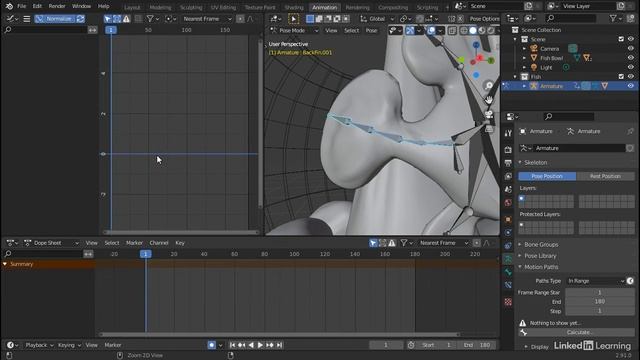Select the wireframe viewport shading mode
The width and height of the screenshot is (640, 360).
[x=464, y=30]
